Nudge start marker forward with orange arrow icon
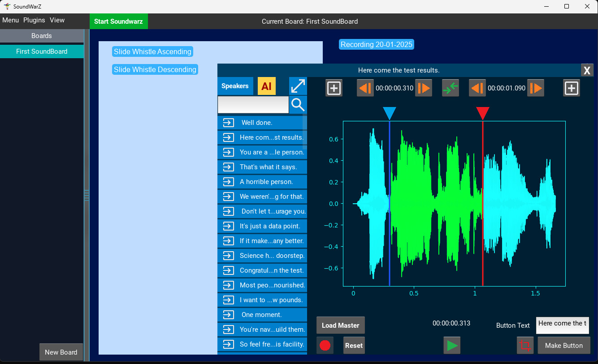 [x=423, y=88]
